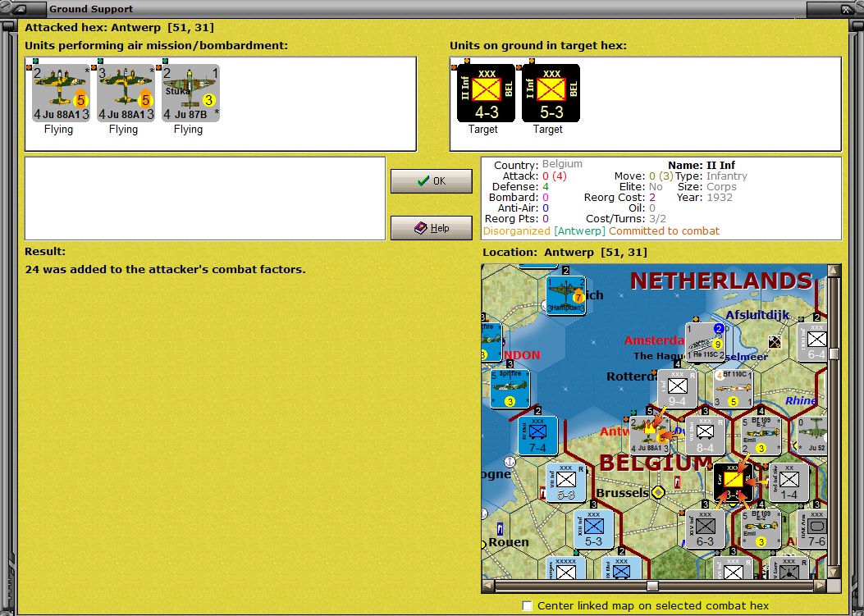Click the empty message text box
The image size is (864, 616).
point(205,198)
